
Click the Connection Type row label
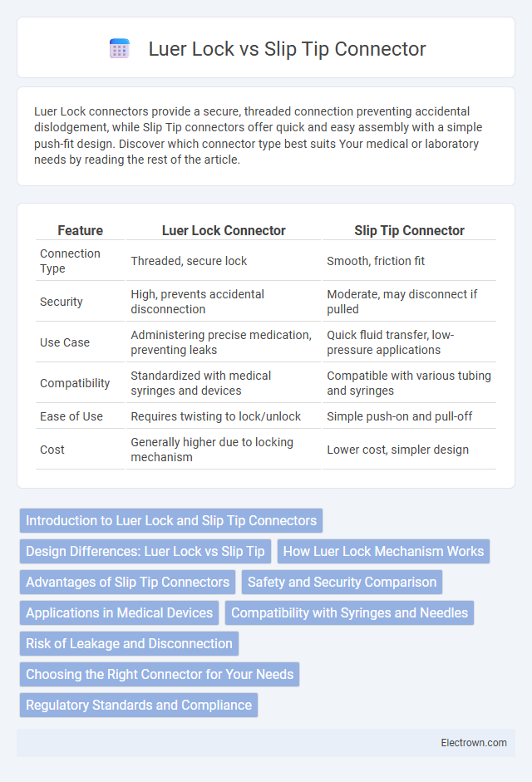pyautogui.click(x=70, y=261)
